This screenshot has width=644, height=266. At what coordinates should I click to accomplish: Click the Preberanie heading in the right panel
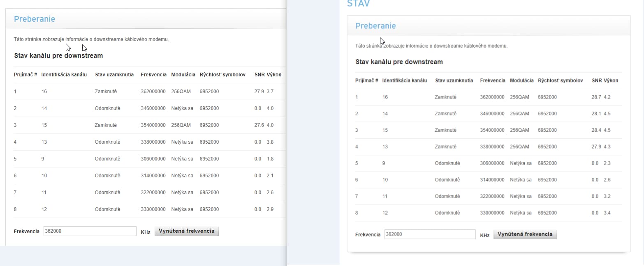[x=375, y=26]
